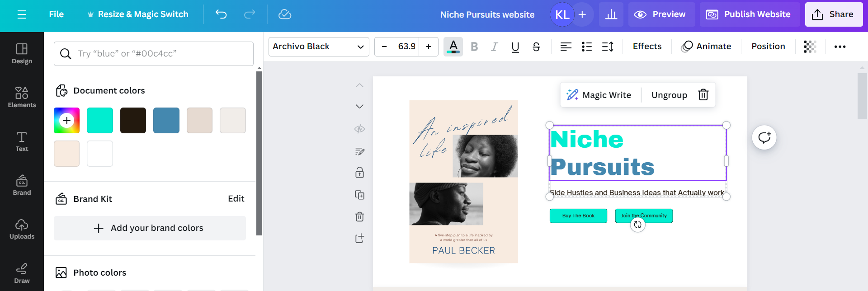The height and width of the screenshot is (291, 868).
Task: Click Edit next to Brand Kit
Action: click(236, 199)
